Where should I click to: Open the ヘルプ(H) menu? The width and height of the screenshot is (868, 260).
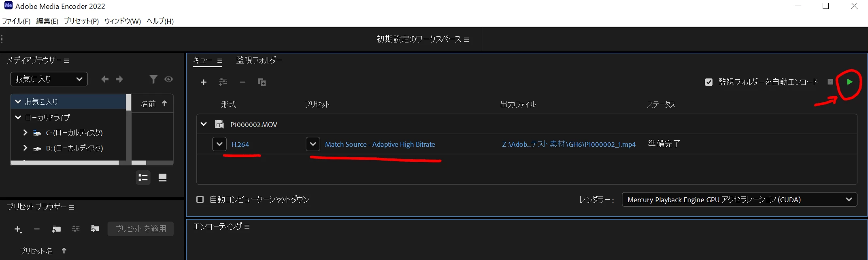(160, 21)
